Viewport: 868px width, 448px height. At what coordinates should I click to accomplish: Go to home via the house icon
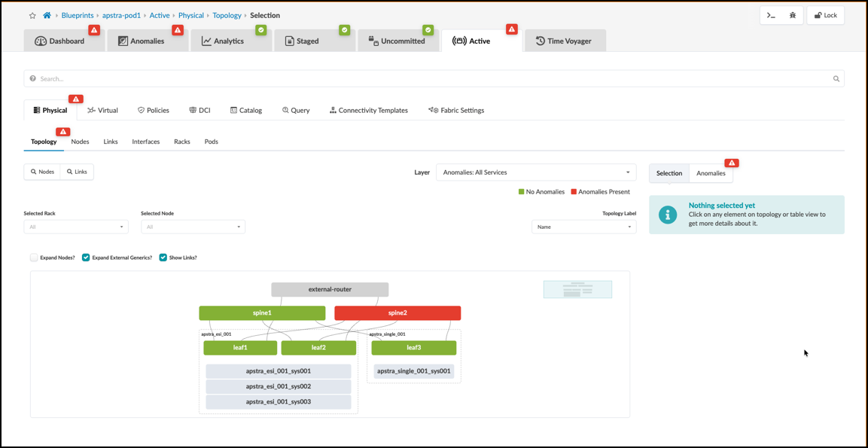47,16
